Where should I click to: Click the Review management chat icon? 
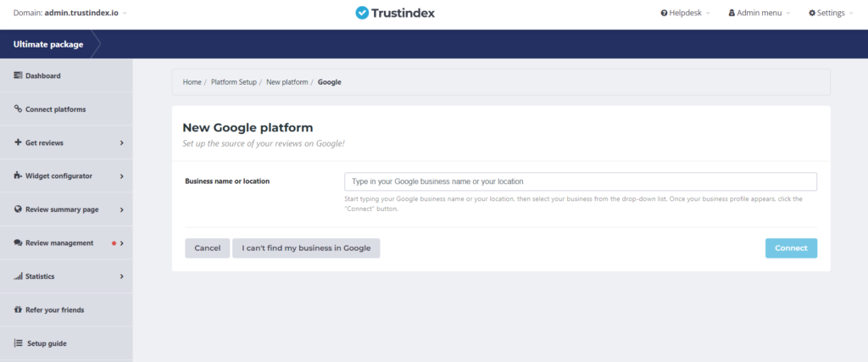(x=18, y=242)
